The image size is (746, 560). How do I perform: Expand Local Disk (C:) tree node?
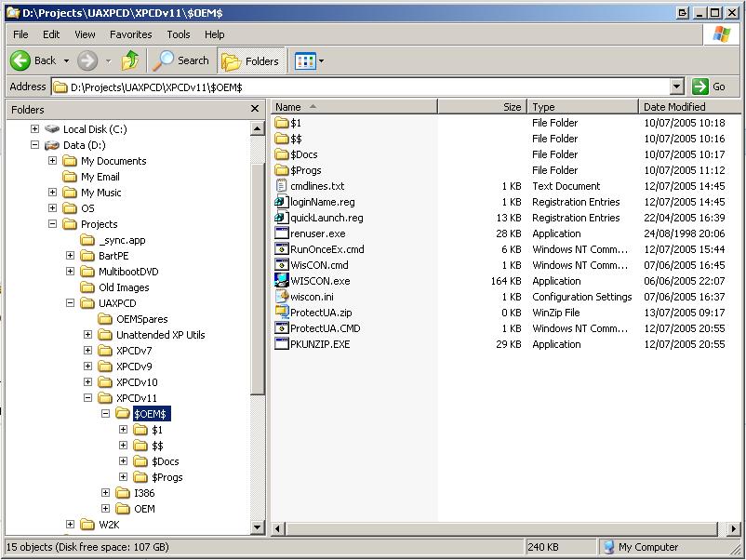pos(34,128)
